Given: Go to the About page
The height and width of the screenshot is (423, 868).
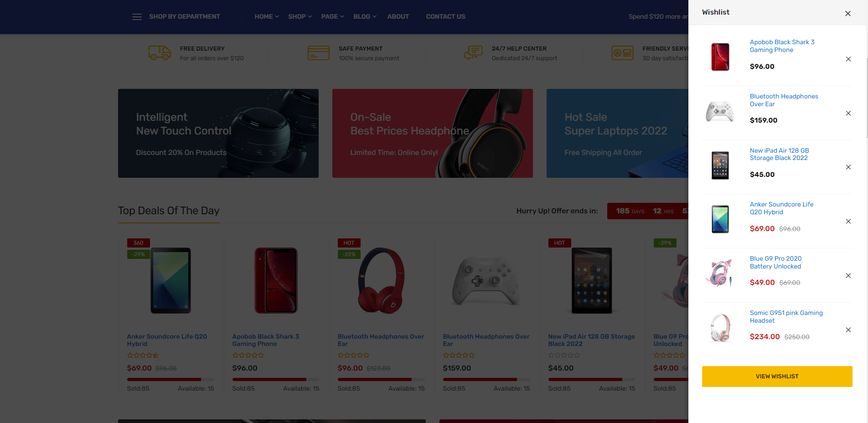Looking at the screenshot, I should [x=398, y=16].
